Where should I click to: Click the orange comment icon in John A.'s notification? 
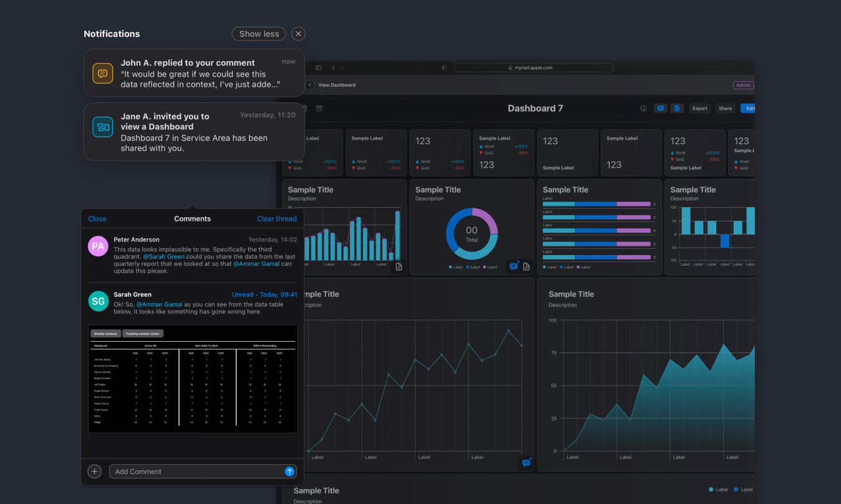[x=102, y=73]
